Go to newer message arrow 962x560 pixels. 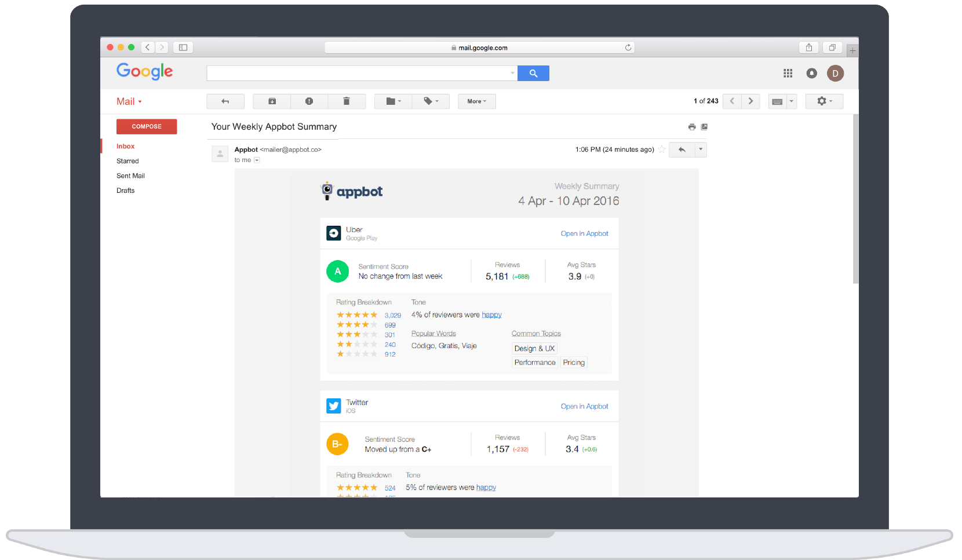click(732, 101)
